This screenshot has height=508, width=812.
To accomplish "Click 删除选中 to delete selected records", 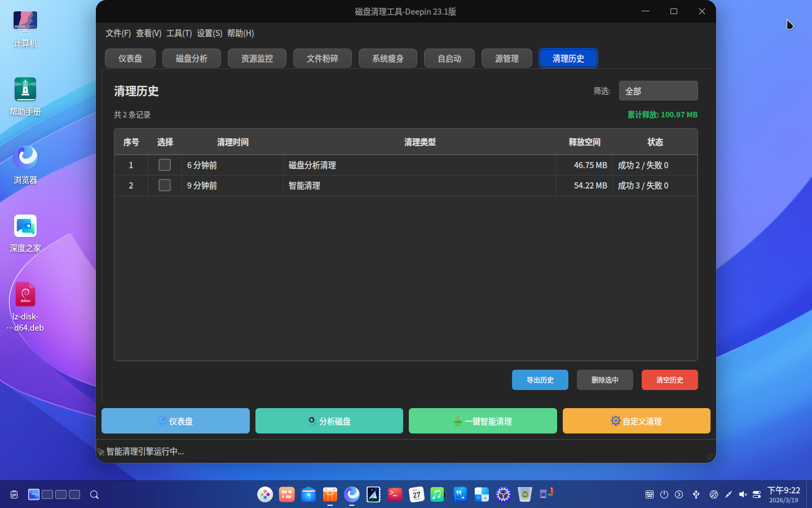I will click(x=604, y=380).
